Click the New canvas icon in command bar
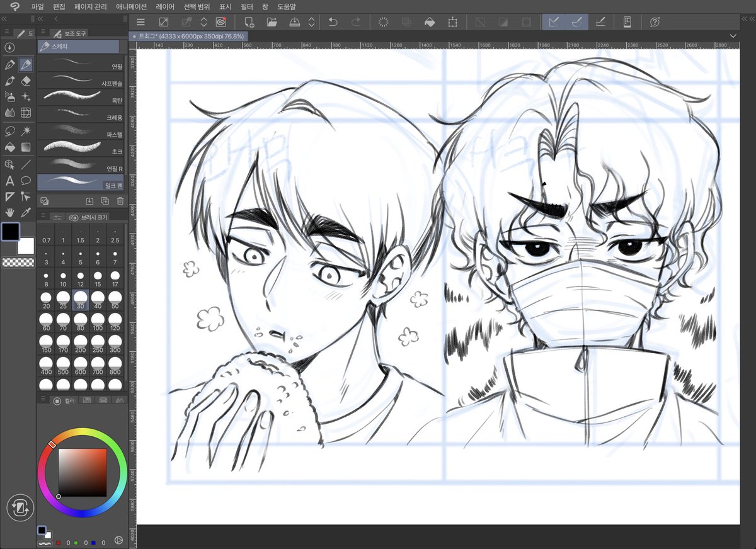756x549 pixels. 249,22
